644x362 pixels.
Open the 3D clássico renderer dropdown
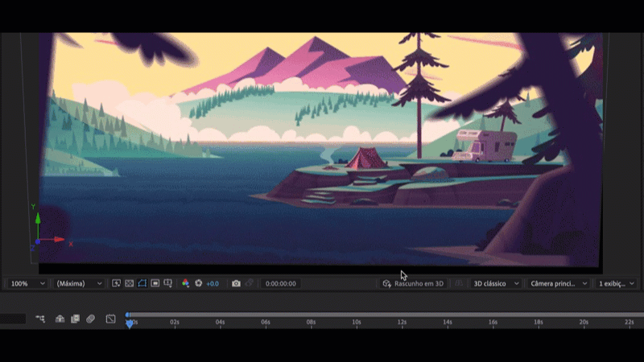(496, 283)
